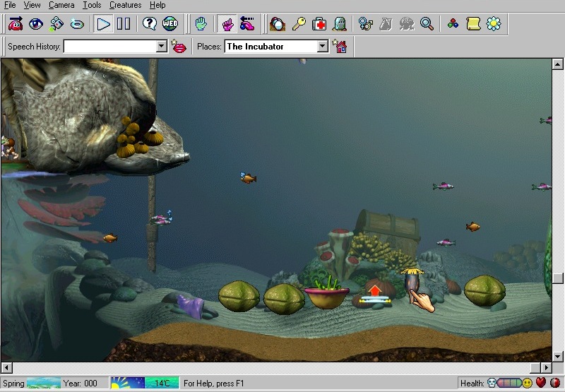Image resolution: width=565 pixels, height=392 pixels.
Task: Open the Hatchery egg icon
Action: pyautogui.click(x=278, y=24)
